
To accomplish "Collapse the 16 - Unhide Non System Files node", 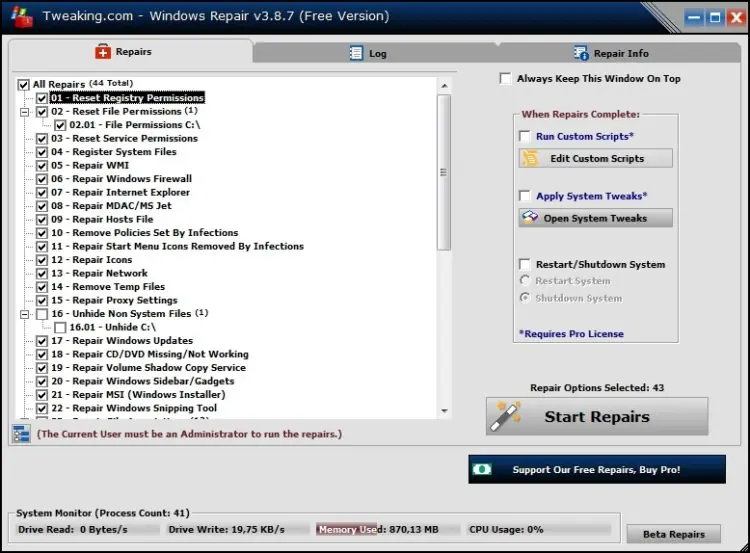I will click(x=24, y=314).
